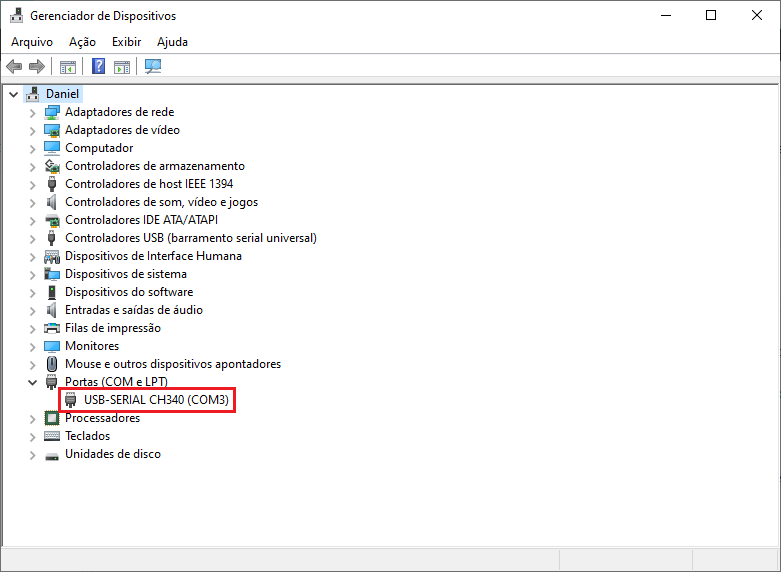The width and height of the screenshot is (781, 572).
Task: Maximize the Gerenciador de Dispositivos window
Action: tap(711, 15)
